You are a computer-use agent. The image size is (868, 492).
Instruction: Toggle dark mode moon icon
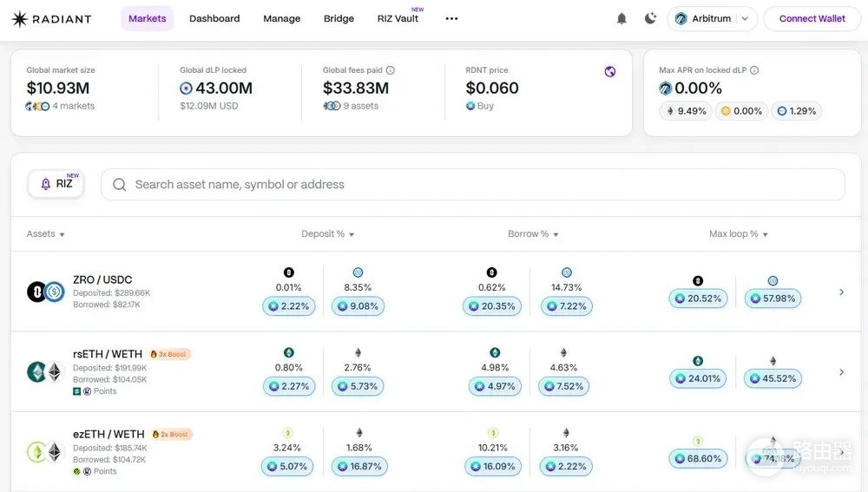point(650,18)
